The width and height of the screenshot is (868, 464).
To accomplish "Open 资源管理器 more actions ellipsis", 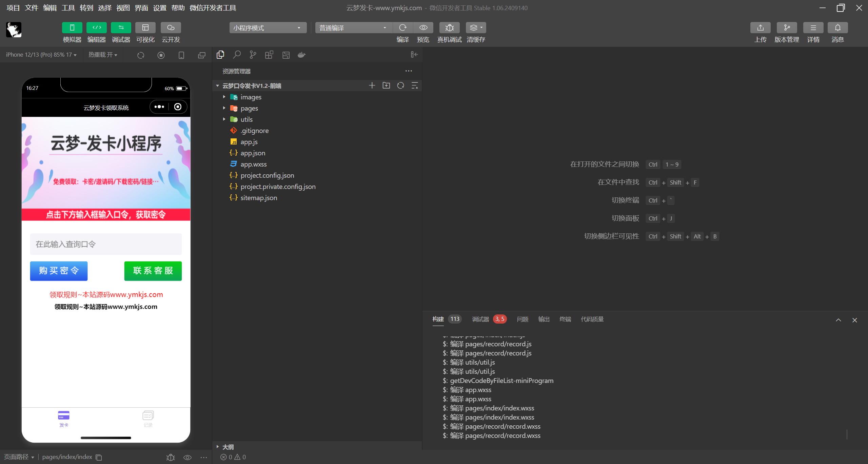I will [409, 71].
